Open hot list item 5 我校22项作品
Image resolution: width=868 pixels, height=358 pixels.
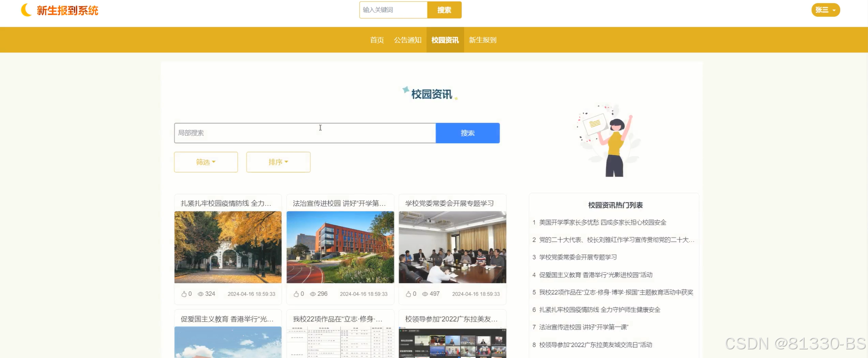point(616,292)
